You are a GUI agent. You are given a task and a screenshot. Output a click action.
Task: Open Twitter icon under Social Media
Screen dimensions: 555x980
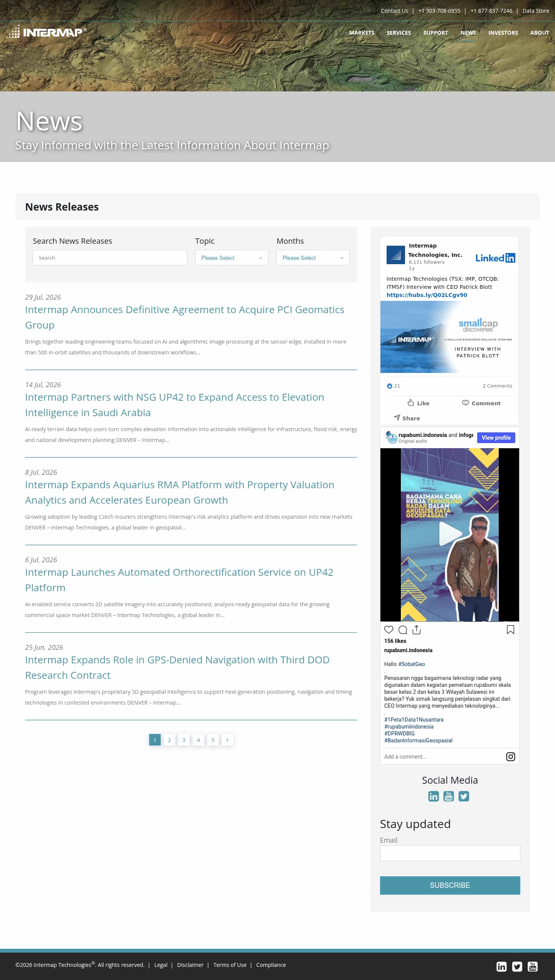(x=464, y=796)
